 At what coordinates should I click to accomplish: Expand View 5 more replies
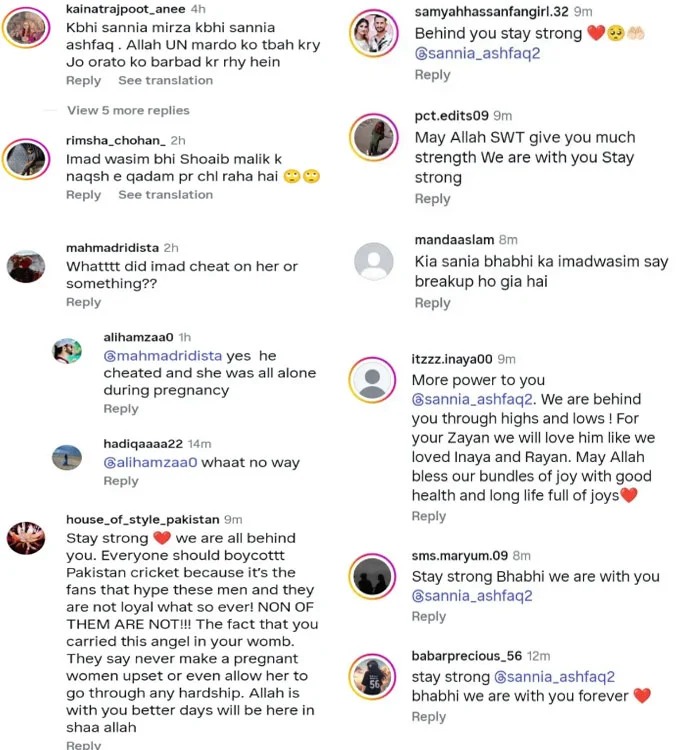pos(128,110)
